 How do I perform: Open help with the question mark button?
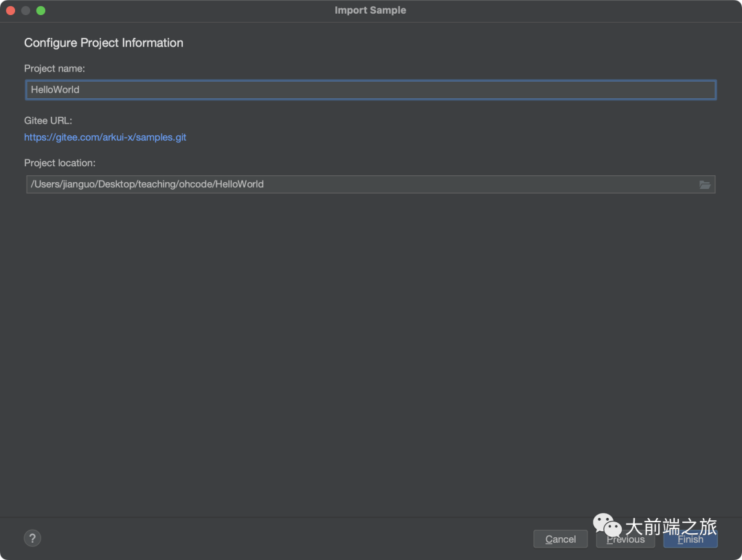coord(32,538)
